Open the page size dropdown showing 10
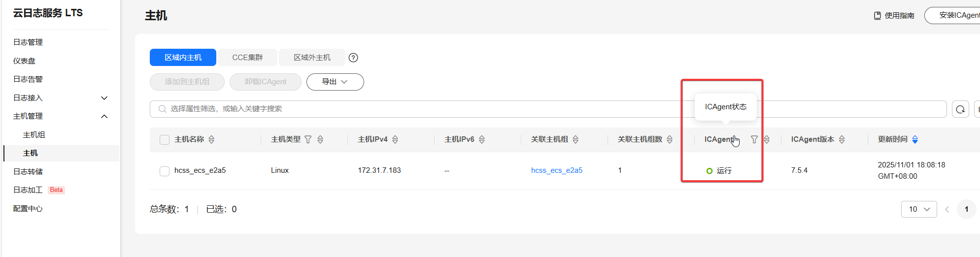The height and width of the screenshot is (257, 980). 918,209
